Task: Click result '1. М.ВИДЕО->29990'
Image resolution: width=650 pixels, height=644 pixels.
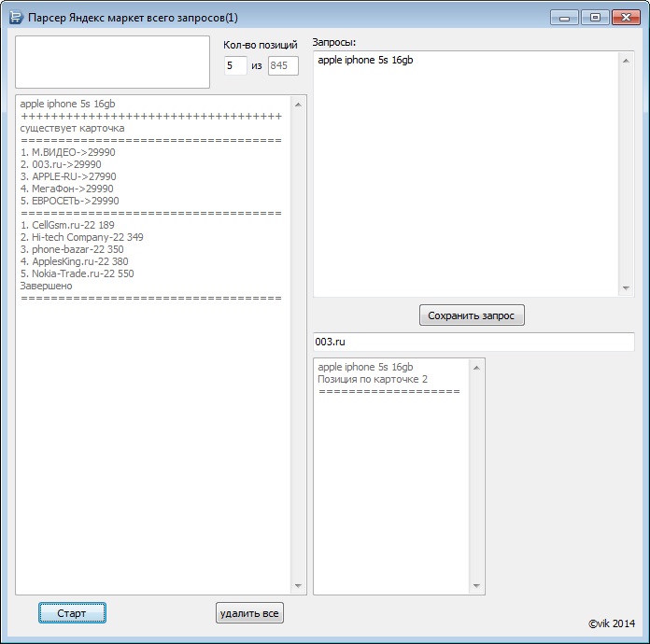Action: click(x=67, y=152)
